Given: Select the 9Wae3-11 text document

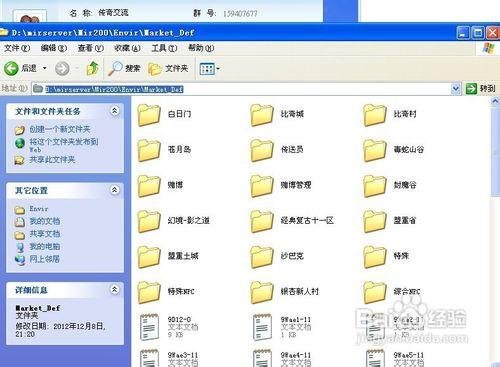Looking at the screenshot, I should 169,358.
